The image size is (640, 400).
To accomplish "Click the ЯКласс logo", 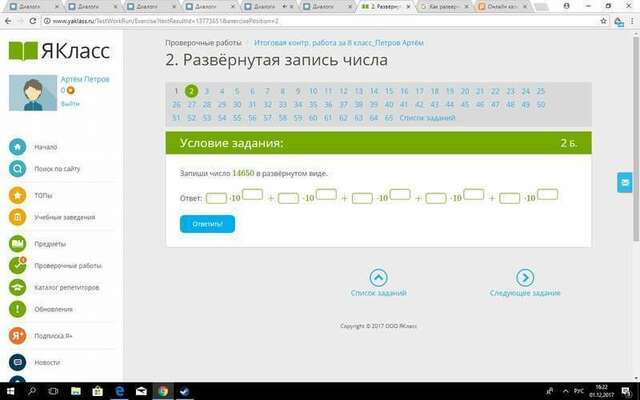I will click(x=60, y=51).
